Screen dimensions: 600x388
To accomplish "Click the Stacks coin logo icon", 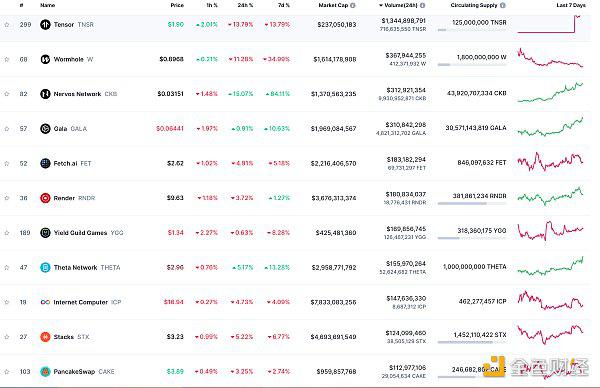I will (45, 337).
